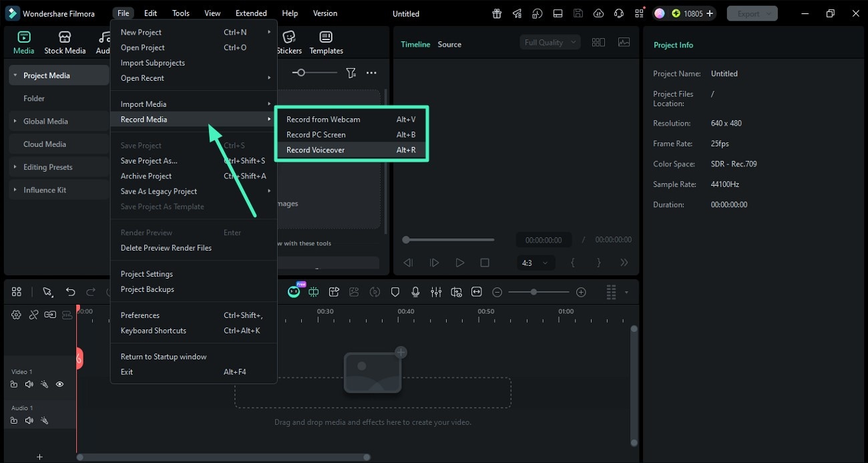Open the Stickers tab

click(x=289, y=43)
